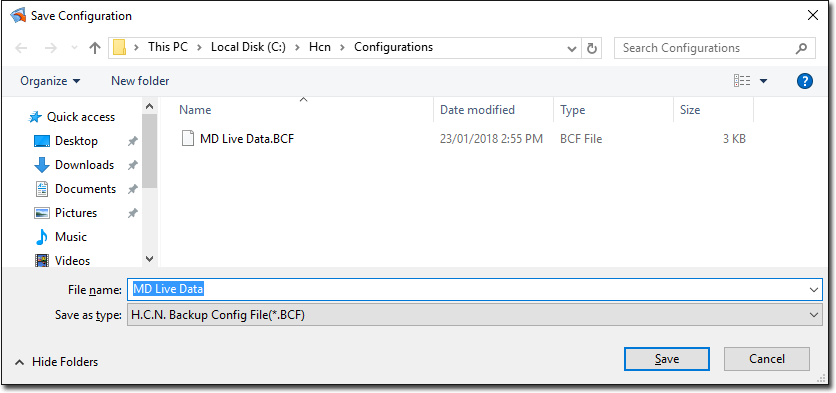Open Music folder in navigation pane
Screen dimensions: 836x393
pyautogui.click(x=70, y=237)
